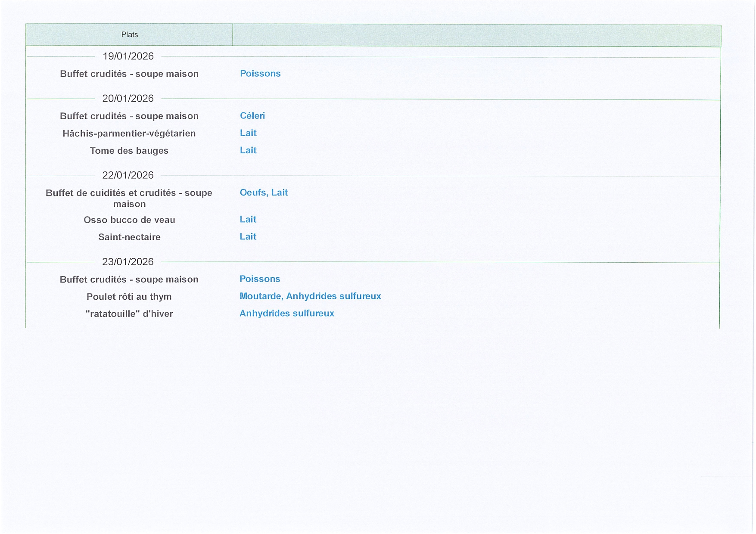Click the Lait allergen for Tome des bauges
This screenshot has height=534, width=756.
(248, 150)
